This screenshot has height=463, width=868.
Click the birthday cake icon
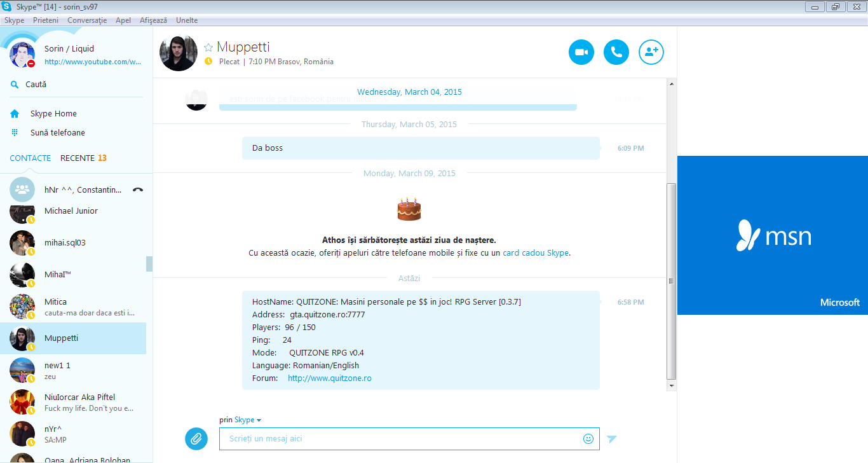409,209
